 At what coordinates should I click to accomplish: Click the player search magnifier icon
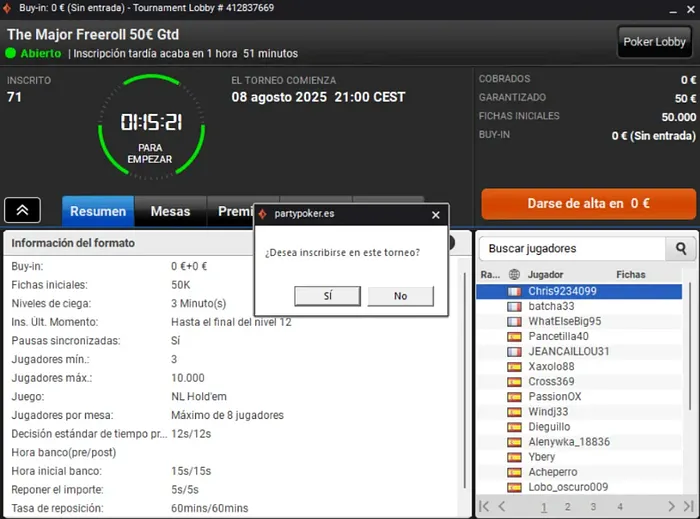coord(680,249)
